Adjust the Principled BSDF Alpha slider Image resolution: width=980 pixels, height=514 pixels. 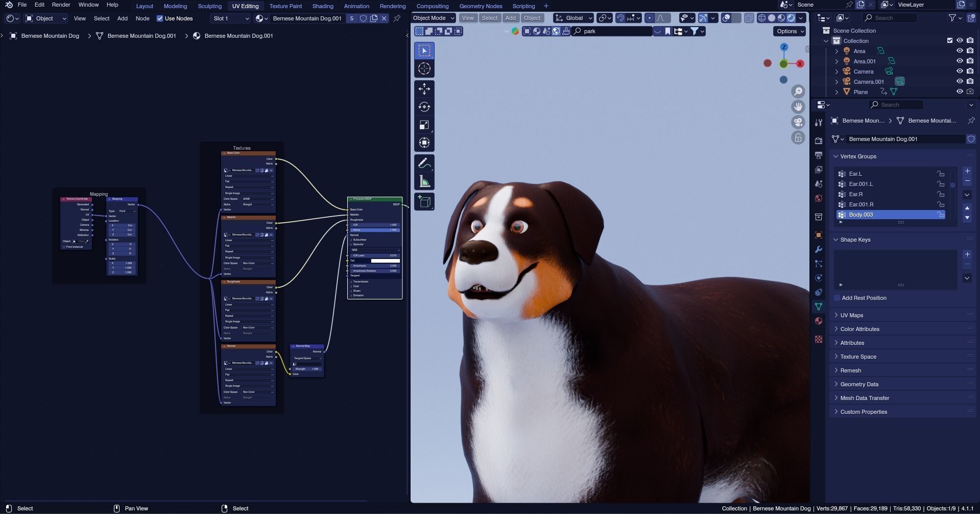click(x=375, y=230)
